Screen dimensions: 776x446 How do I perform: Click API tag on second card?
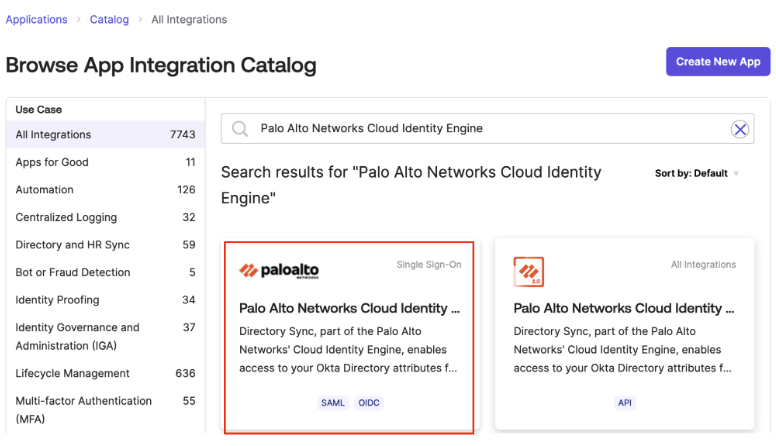tap(625, 403)
